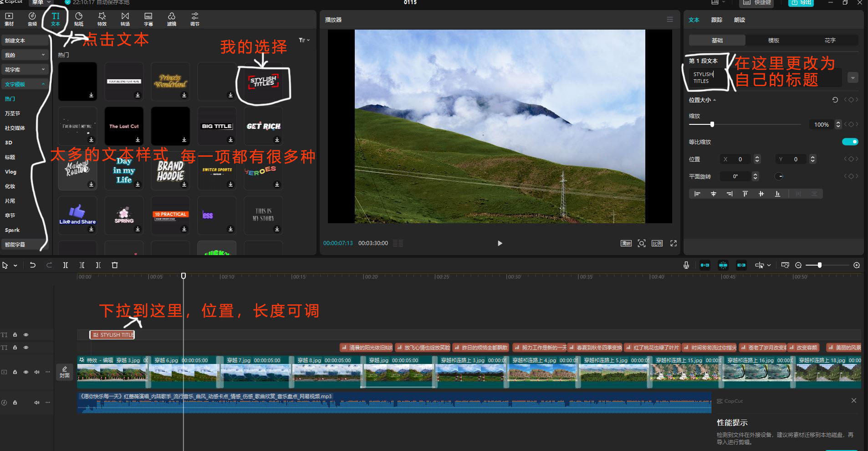Mute the audio music track

click(37, 403)
